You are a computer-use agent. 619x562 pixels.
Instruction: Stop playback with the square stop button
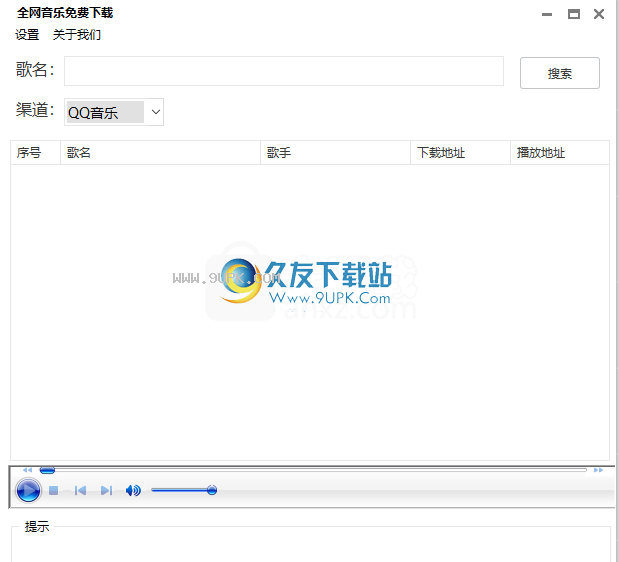click(x=54, y=491)
